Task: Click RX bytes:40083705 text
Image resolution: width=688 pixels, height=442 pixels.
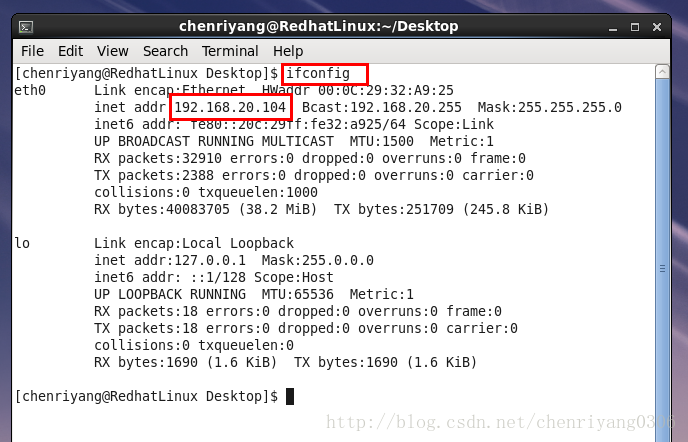Action: coord(162,209)
